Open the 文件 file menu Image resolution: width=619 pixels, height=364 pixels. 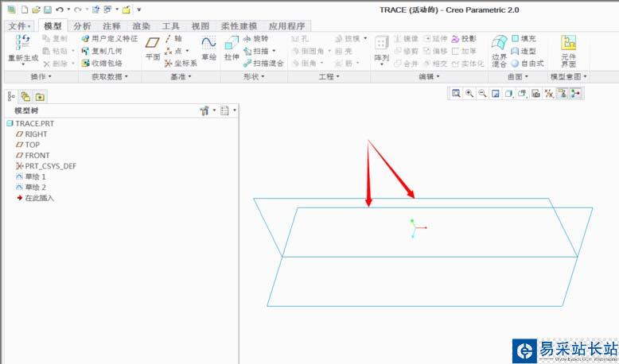(20, 26)
